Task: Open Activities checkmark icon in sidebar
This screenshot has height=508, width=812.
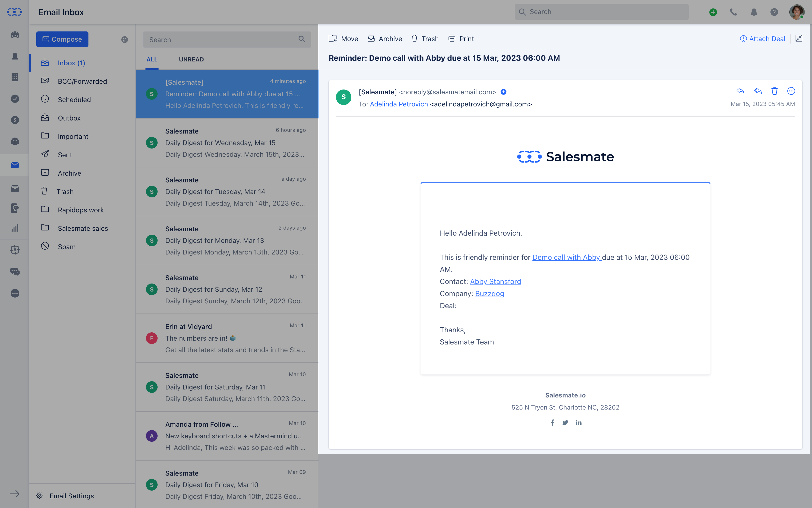Action: tap(15, 98)
